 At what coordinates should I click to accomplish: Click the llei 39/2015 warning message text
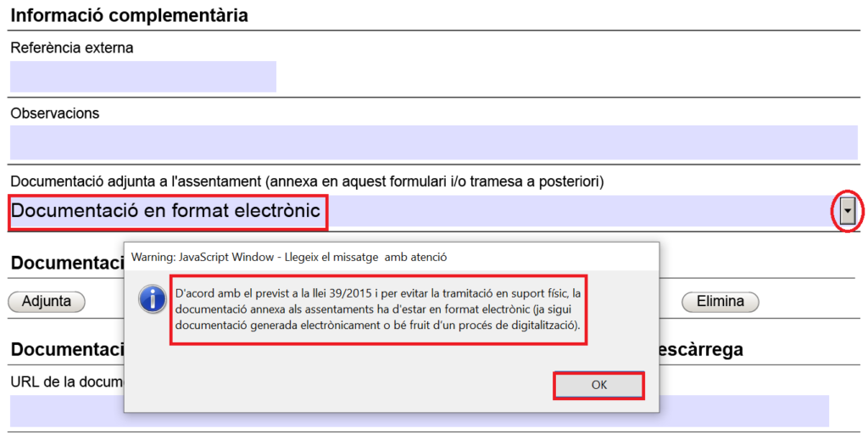pos(378,309)
